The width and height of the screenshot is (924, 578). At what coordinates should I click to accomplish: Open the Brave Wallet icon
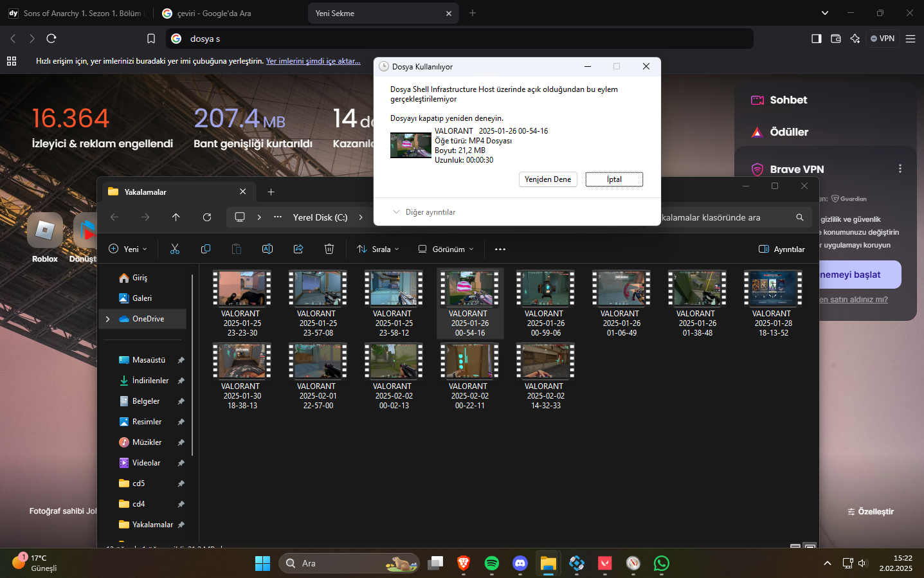pos(836,39)
